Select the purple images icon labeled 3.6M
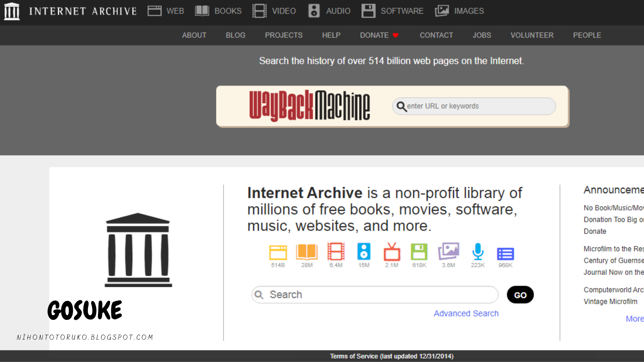 (448, 251)
